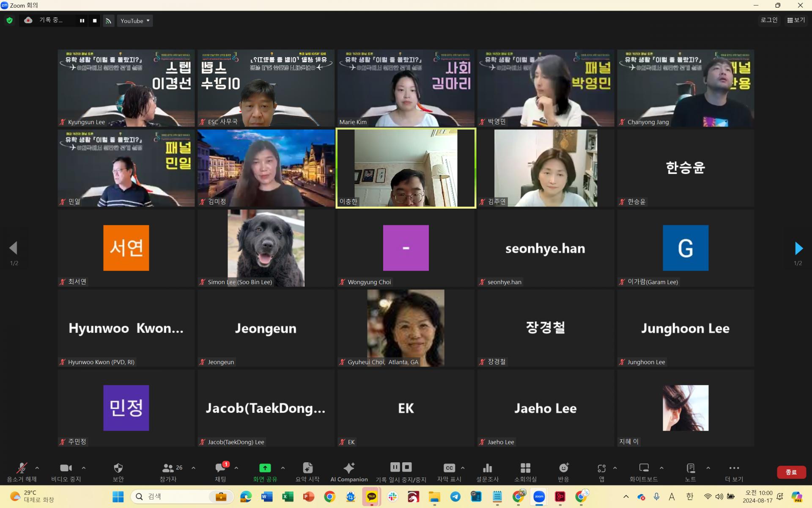Click the red End meeting button
Viewport: 812px width, 508px height.
[x=791, y=472]
